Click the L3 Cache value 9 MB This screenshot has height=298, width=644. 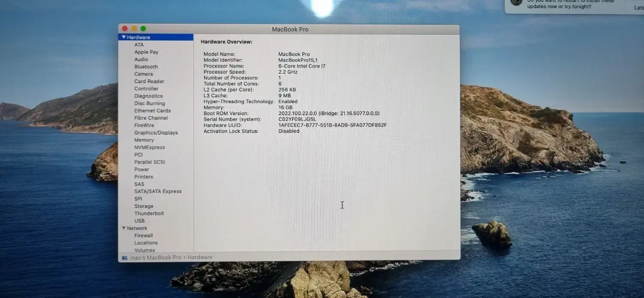pyautogui.click(x=284, y=95)
